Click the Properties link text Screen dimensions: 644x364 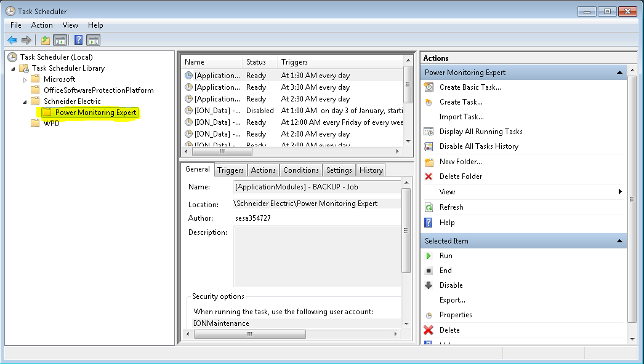pos(456,315)
